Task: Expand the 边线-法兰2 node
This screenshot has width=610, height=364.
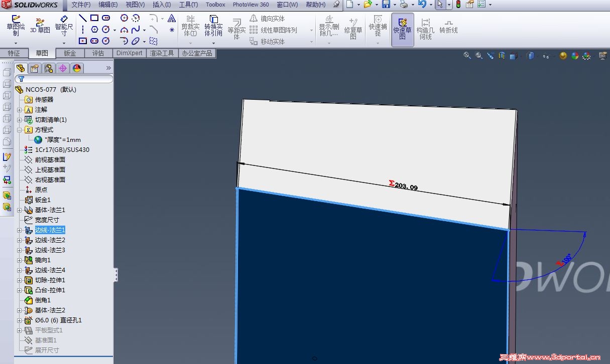Action: [x=20, y=240]
